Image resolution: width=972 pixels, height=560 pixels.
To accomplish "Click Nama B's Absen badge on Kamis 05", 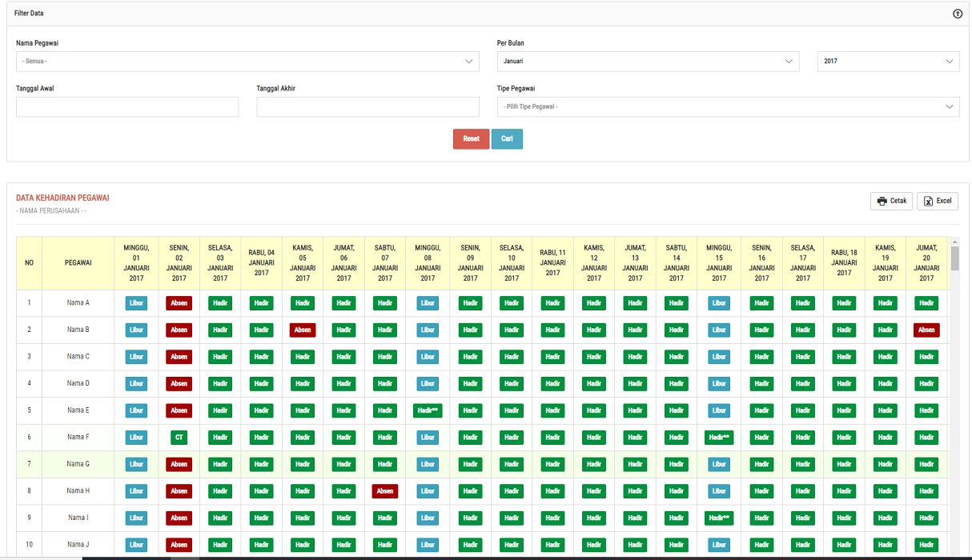I will (x=302, y=330).
